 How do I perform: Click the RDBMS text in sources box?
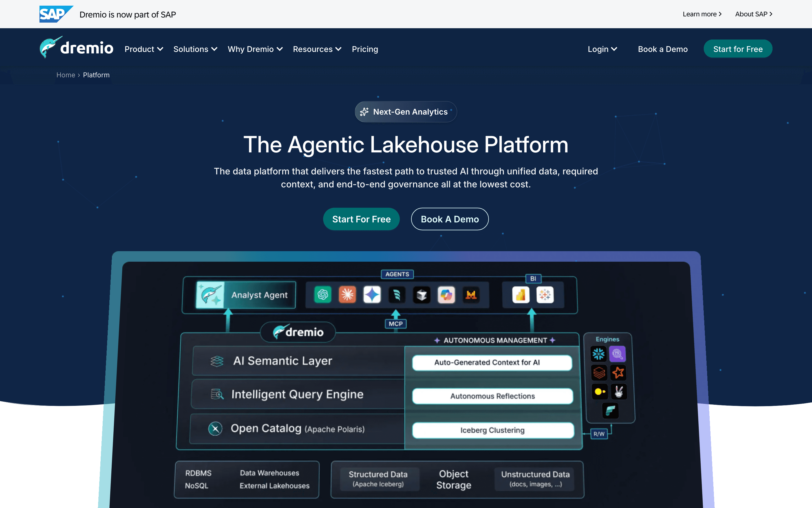coord(198,473)
